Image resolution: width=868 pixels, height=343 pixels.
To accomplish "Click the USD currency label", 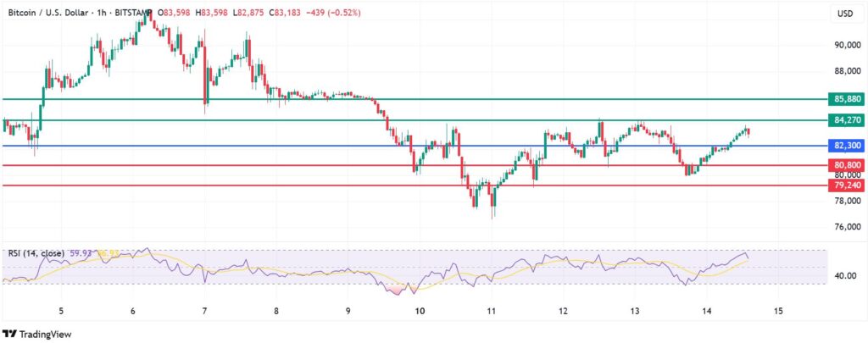I will (x=845, y=13).
